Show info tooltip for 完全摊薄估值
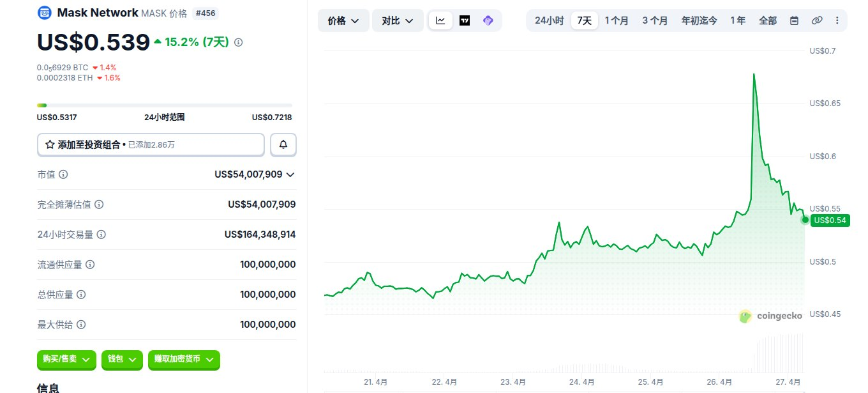 point(99,204)
